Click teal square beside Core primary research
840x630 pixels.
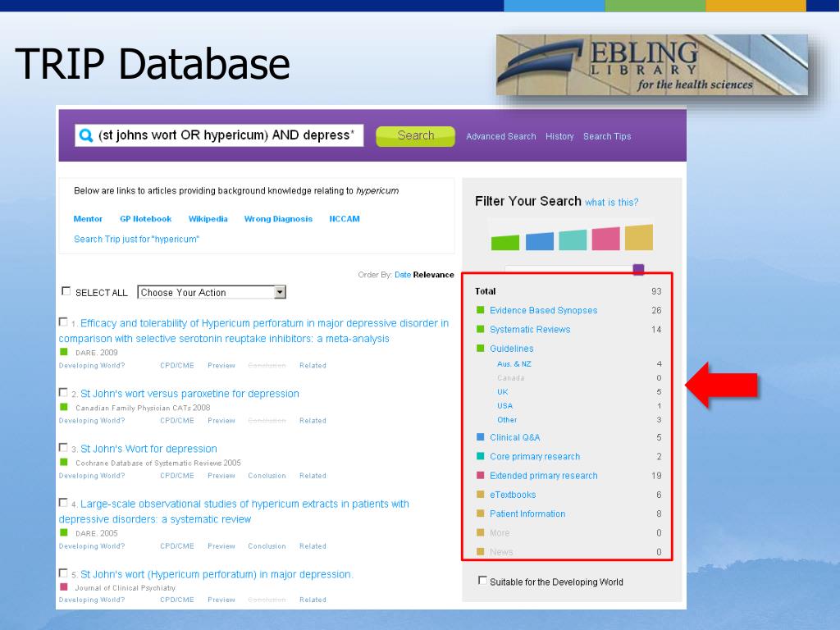click(x=481, y=456)
